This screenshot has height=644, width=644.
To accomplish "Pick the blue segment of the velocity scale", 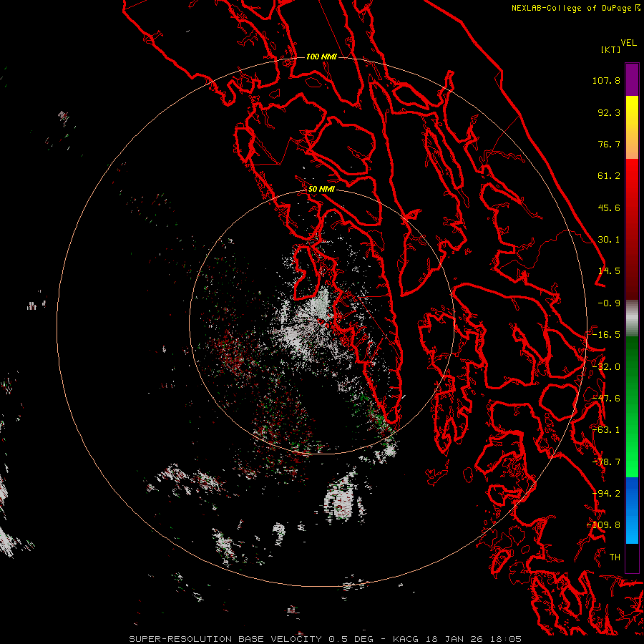I will click(x=632, y=510).
